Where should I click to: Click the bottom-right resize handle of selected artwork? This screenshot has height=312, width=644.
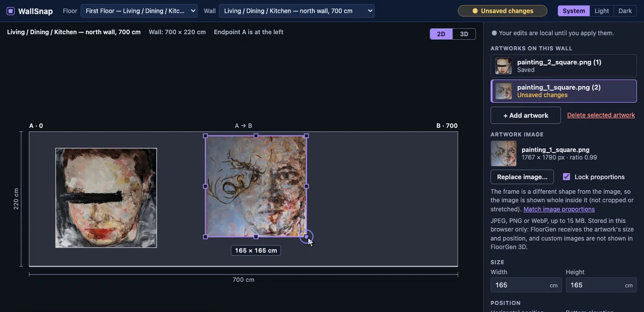click(x=306, y=237)
